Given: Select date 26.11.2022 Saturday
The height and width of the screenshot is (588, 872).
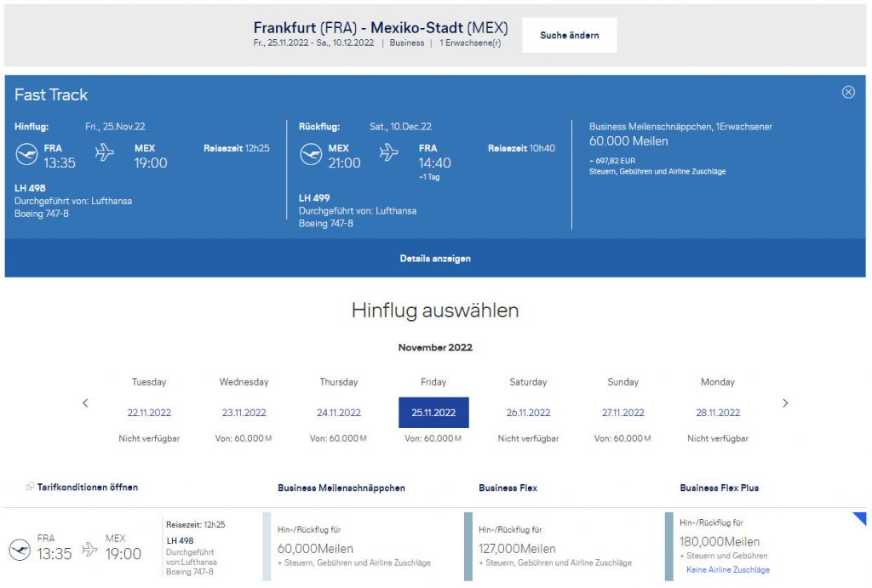Looking at the screenshot, I should point(528,413).
